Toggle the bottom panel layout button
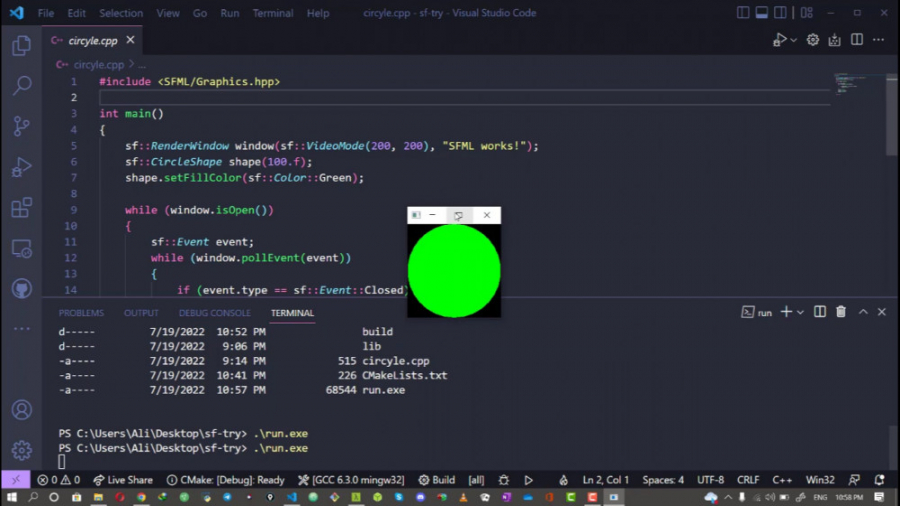The height and width of the screenshot is (506, 900). click(763, 13)
